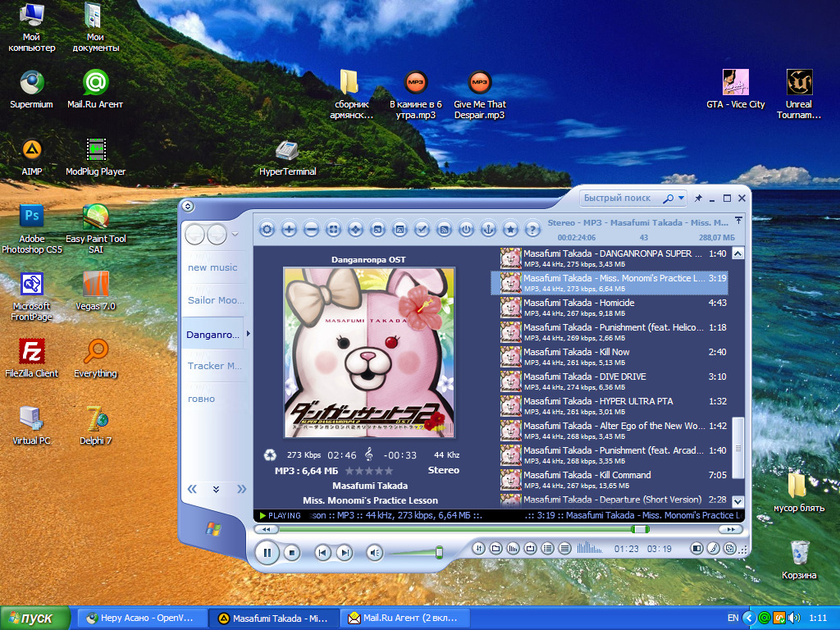This screenshot has height=630, width=840.
Task: Skip to next track
Action: coord(345,552)
